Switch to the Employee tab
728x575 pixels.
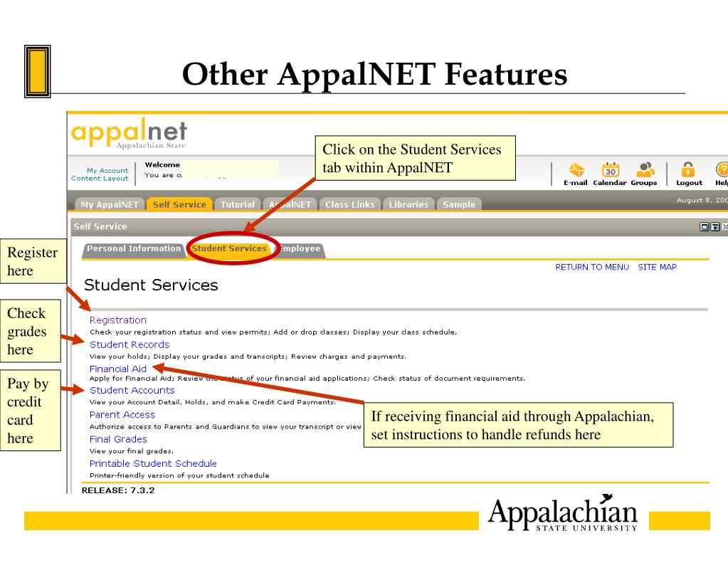click(x=300, y=249)
